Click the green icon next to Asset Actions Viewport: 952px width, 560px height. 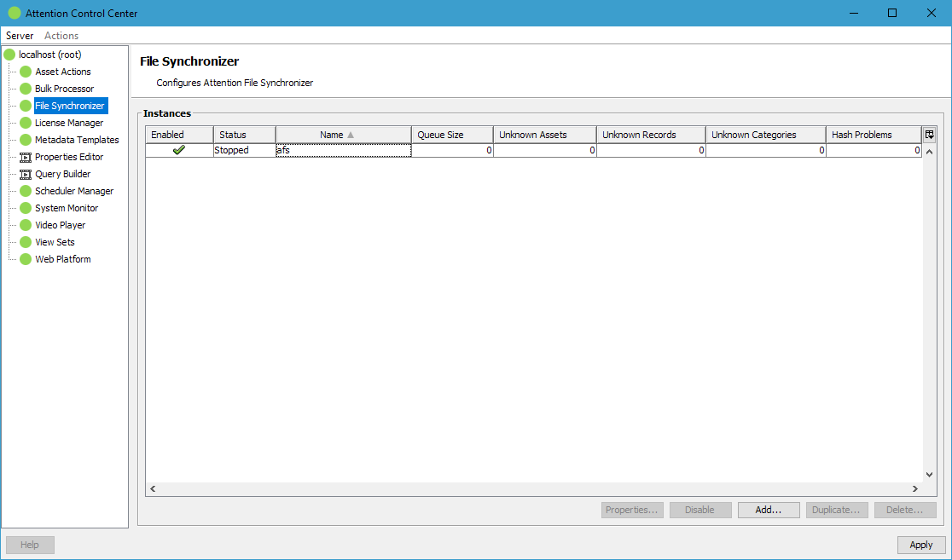pyautogui.click(x=25, y=72)
